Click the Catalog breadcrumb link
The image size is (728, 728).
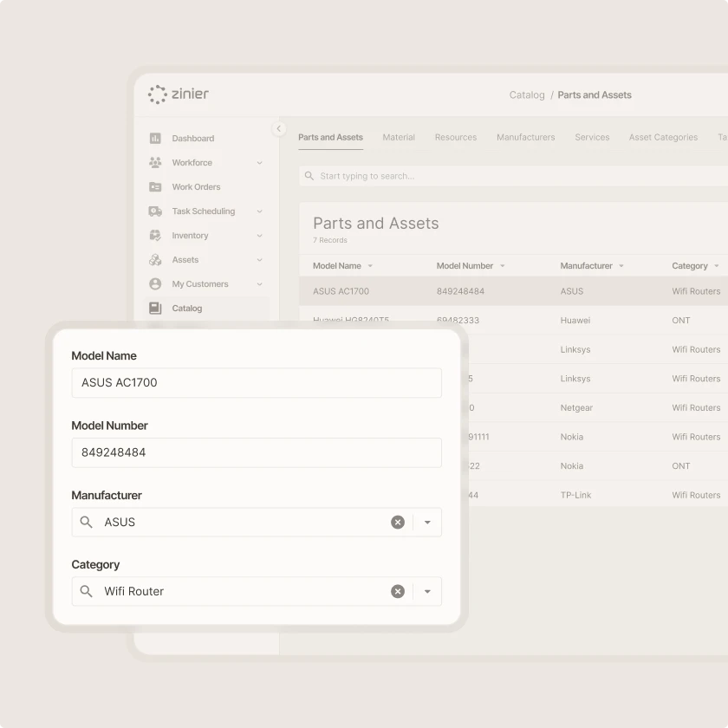point(527,95)
